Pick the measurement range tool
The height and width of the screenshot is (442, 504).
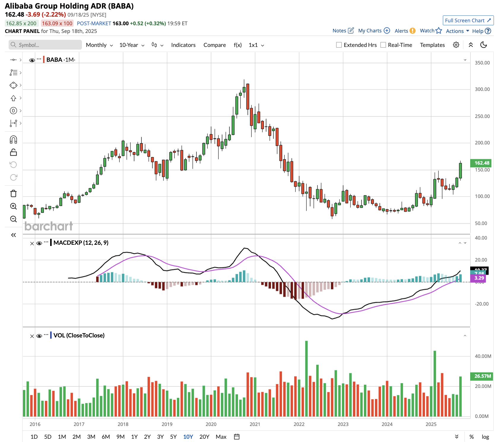[13, 123]
